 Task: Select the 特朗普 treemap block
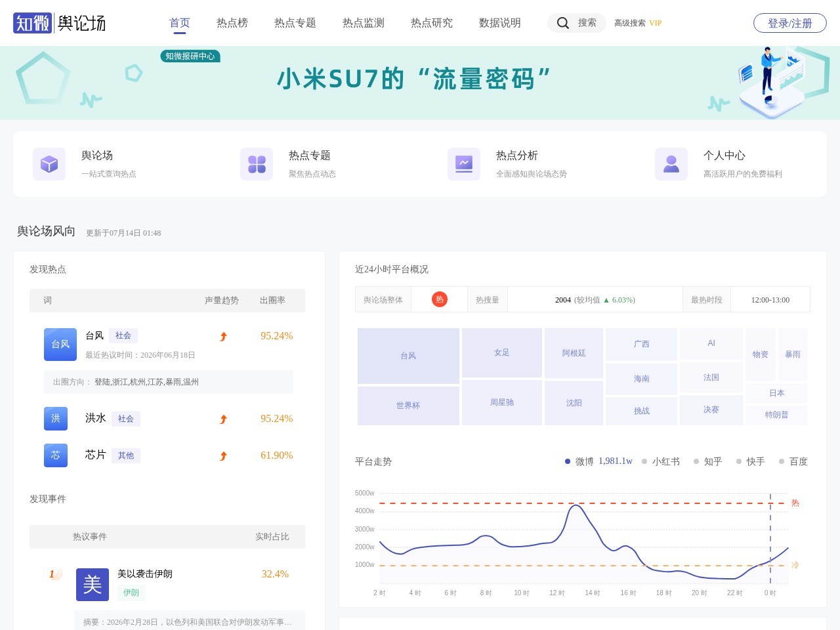tap(777, 415)
